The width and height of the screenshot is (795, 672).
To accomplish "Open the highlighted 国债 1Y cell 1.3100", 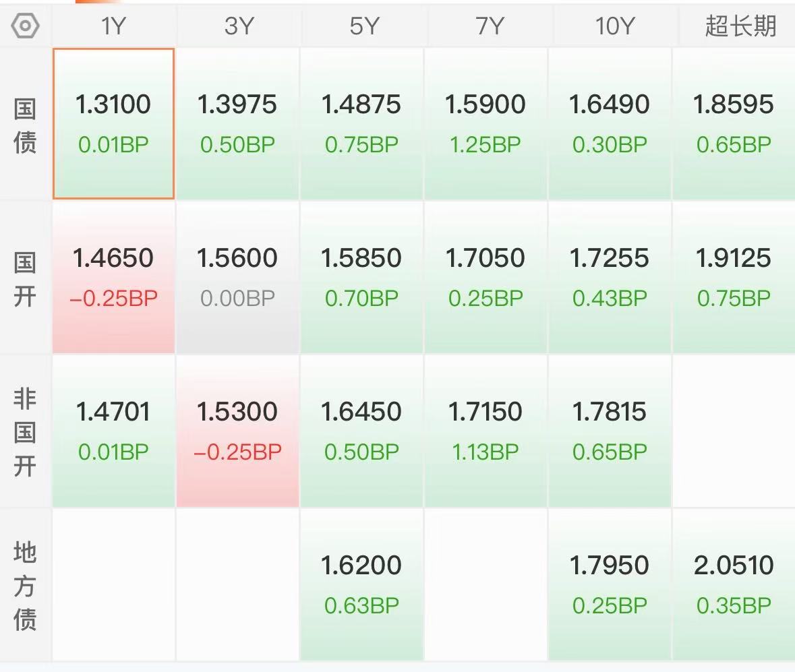I will point(113,124).
